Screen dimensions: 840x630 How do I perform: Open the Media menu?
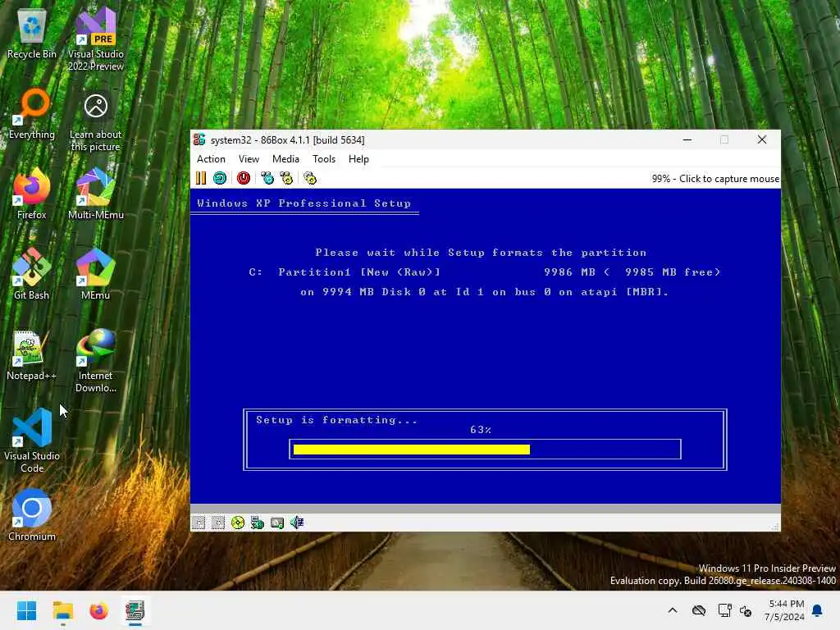(x=285, y=159)
